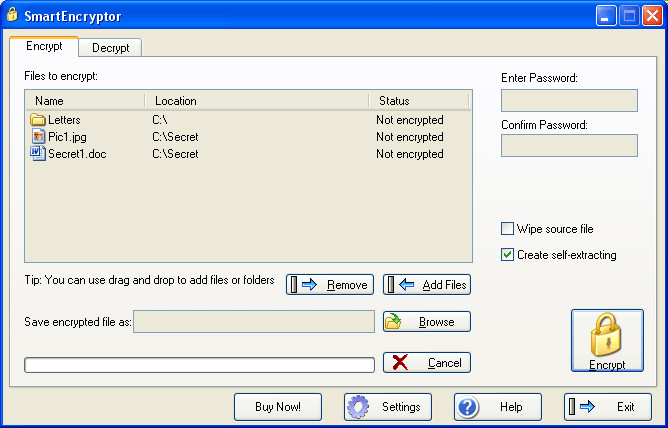Click the Cancel button
This screenshot has width=668, height=428.
[x=427, y=362]
